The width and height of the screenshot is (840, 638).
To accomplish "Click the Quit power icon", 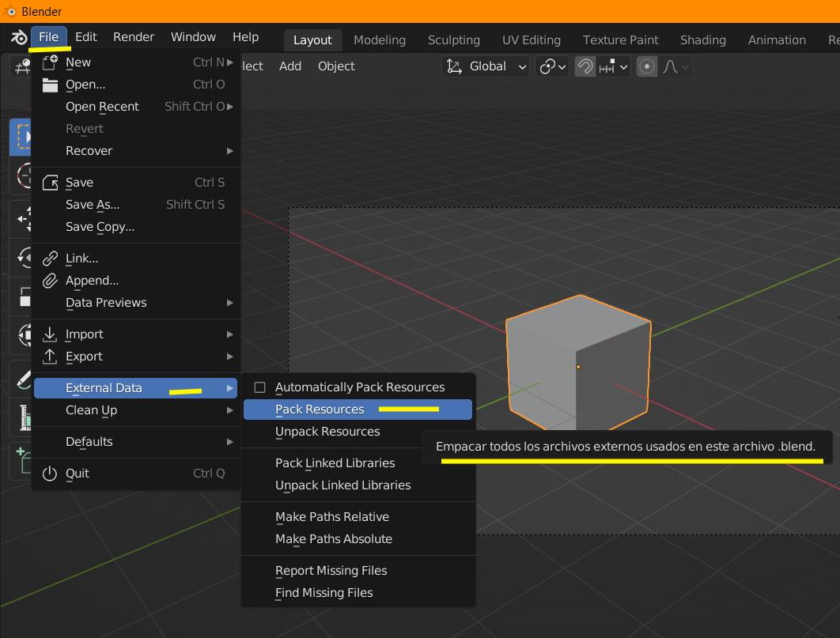I will point(50,474).
